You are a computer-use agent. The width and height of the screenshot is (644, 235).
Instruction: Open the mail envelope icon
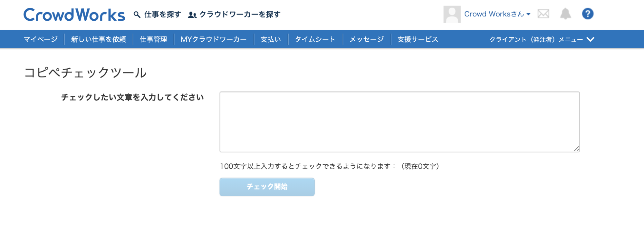pos(543,14)
